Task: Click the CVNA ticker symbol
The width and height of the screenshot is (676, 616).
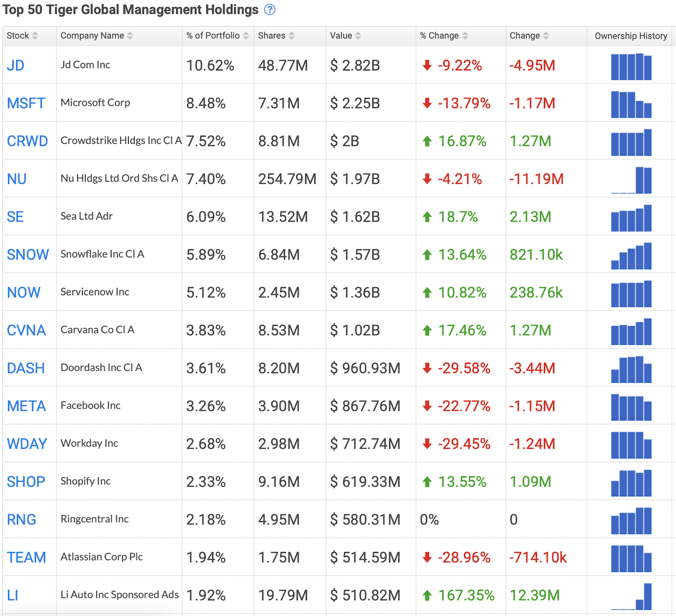Action: [x=26, y=330]
